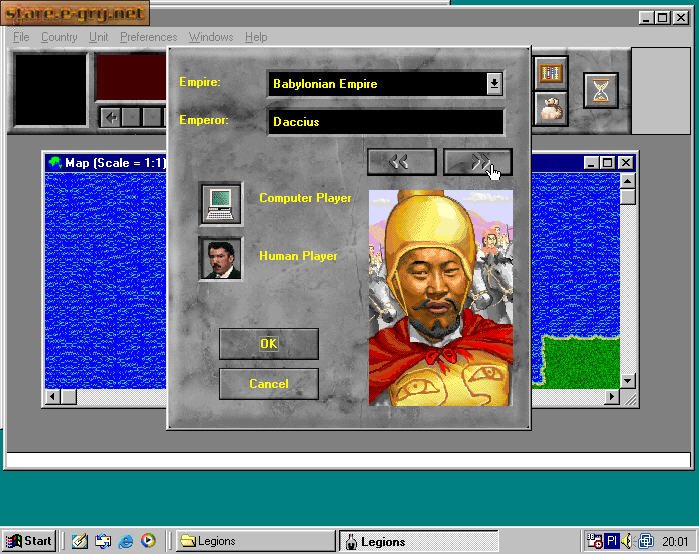Click the hourglass end-turn icon
Image resolution: width=699 pixels, height=554 pixels.
(x=600, y=90)
